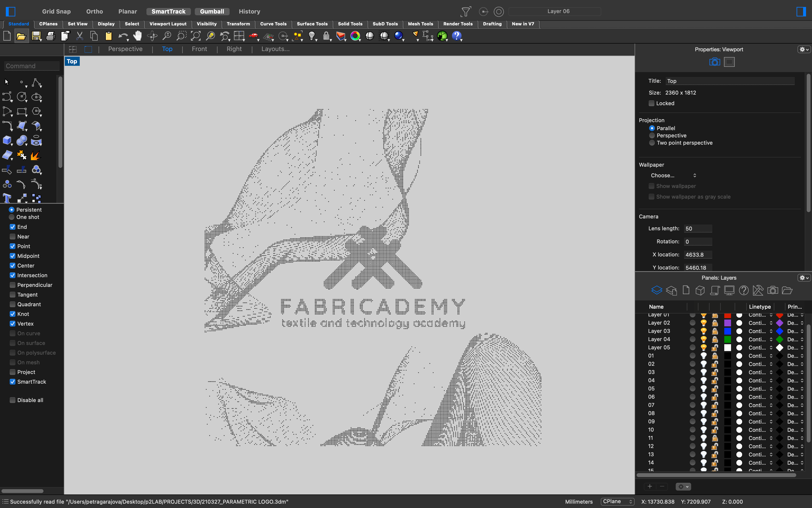
Task: Open a file with the folder icon
Action: [21, 36]
